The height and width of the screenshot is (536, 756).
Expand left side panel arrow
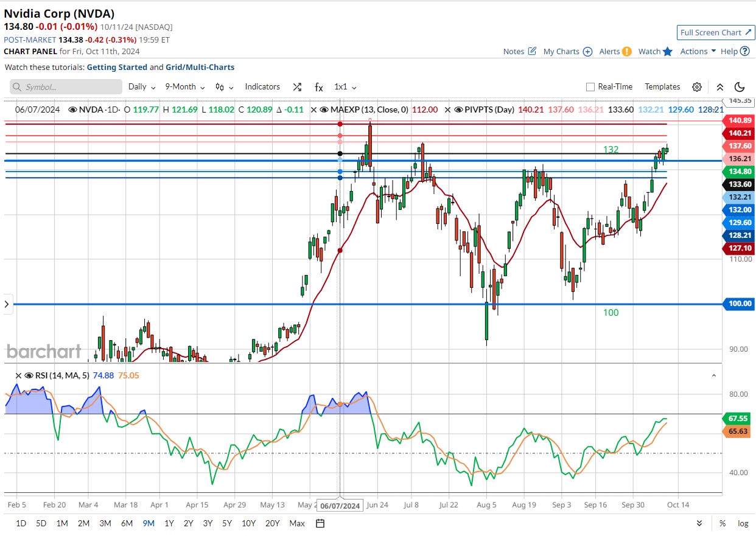[x=7, y=304]
